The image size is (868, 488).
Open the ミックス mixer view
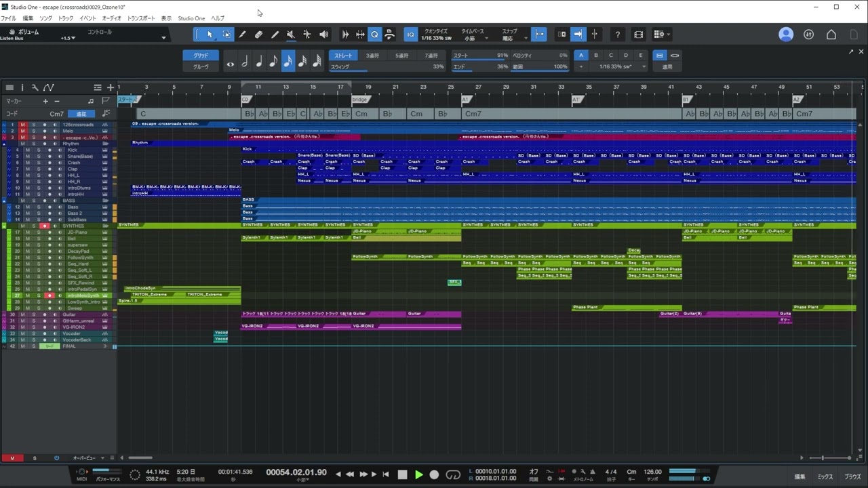click(825, 476)
